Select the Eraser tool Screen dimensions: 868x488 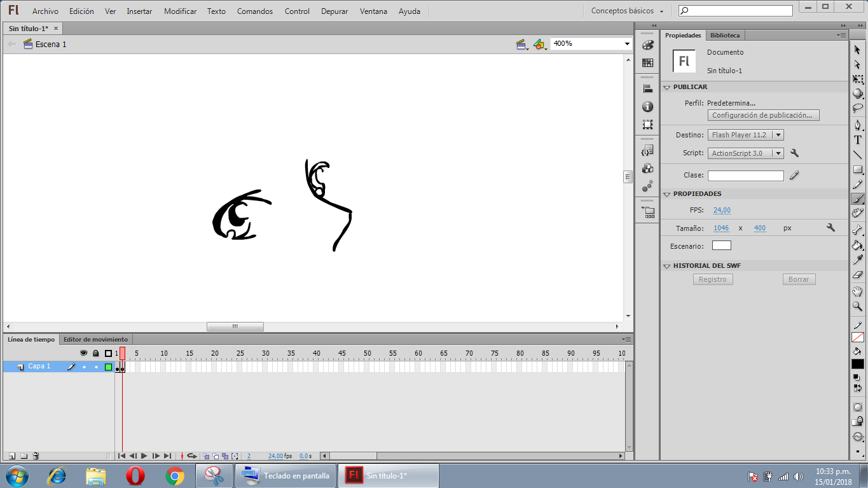[x=858, y=275]
